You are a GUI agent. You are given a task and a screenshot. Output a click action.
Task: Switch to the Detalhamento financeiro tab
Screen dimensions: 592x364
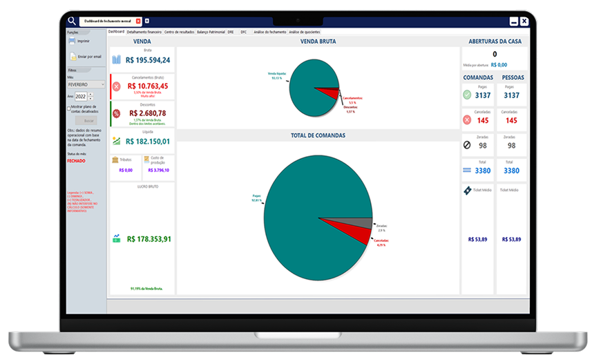(x=144, y=32)
